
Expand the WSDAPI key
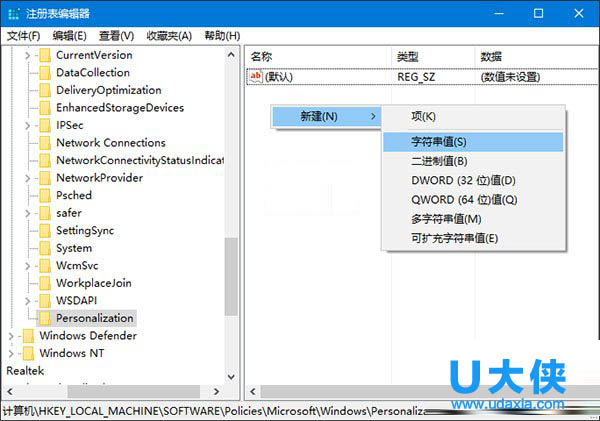[28, 301]
